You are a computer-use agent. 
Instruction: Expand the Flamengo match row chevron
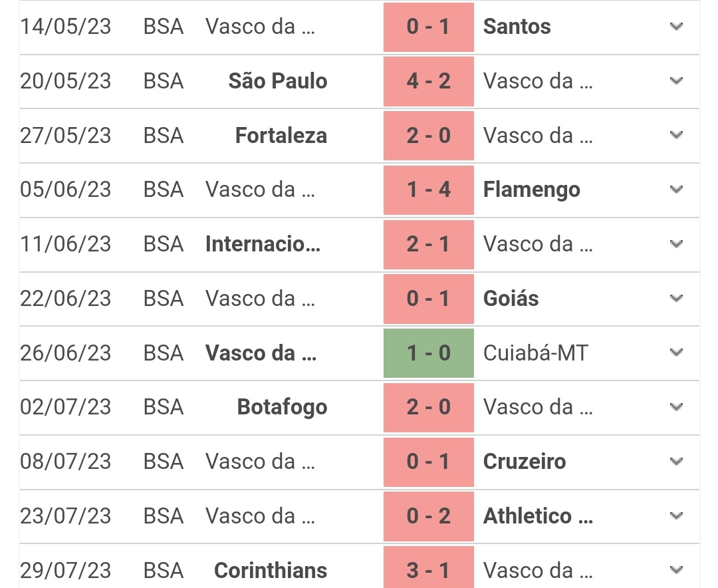[677, 190]
